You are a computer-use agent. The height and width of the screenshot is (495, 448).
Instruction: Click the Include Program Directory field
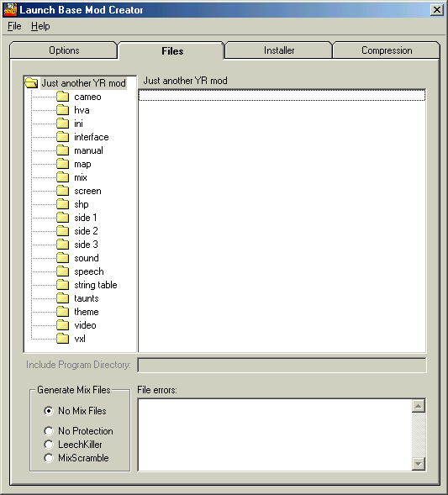(x=282, y=365)
